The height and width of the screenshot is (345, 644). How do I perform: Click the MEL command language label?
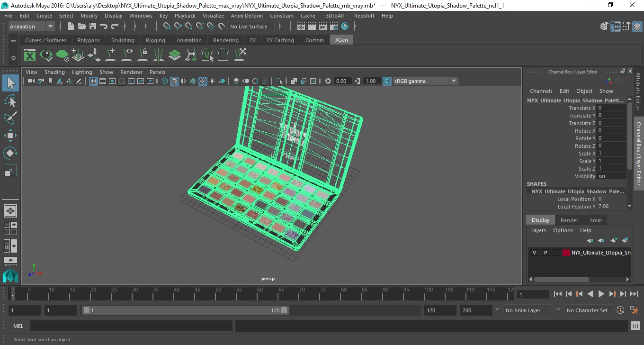(x=18, y=326)
